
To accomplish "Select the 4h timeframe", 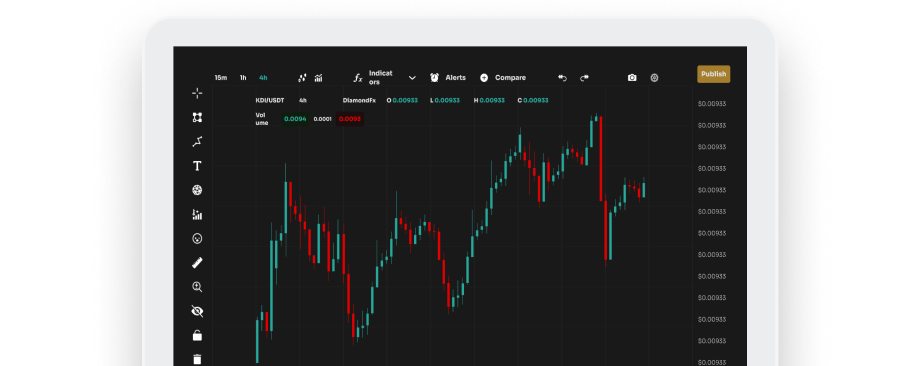I will pyautogui.click(x=263, y=77).
